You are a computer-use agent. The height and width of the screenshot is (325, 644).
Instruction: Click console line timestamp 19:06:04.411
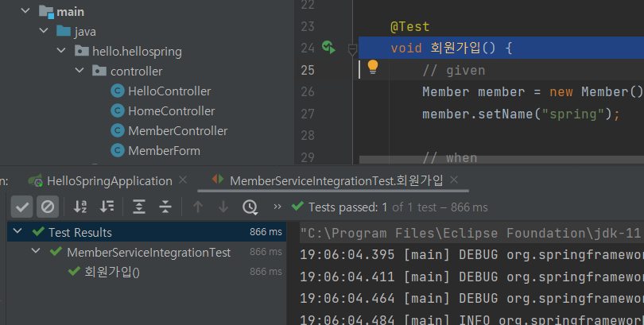pyautogui.click(x=347, y=277)
